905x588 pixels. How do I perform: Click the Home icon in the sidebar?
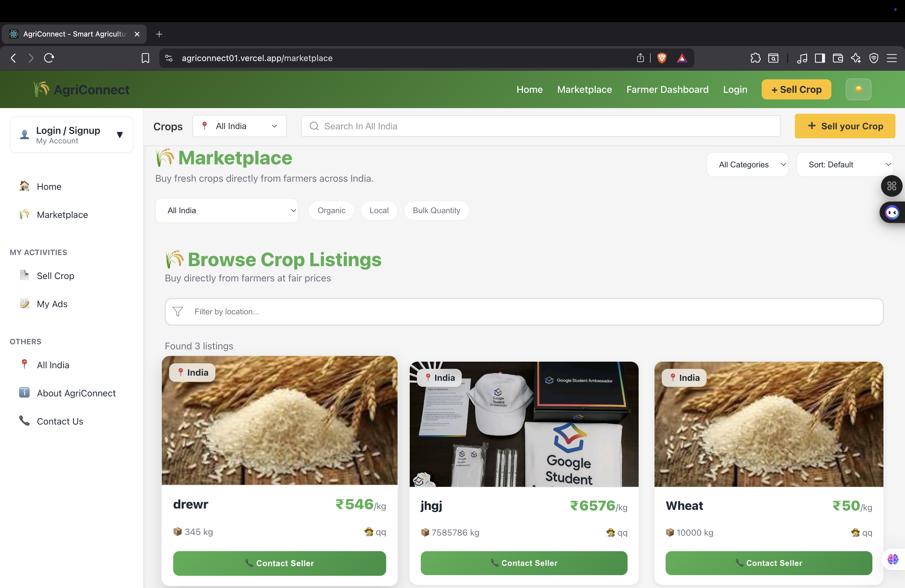[x=24, y=186]
